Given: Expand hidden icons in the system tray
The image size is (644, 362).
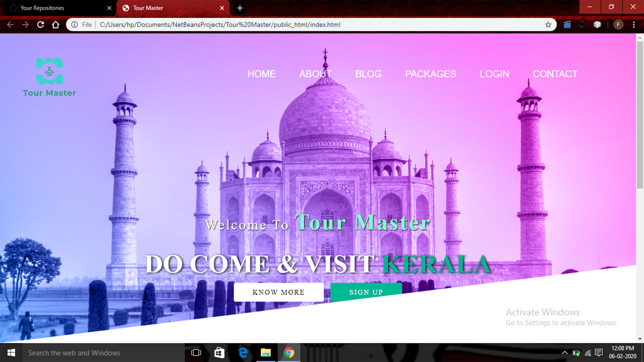Looking at the screenshot, I should click(x=564, y=352).
